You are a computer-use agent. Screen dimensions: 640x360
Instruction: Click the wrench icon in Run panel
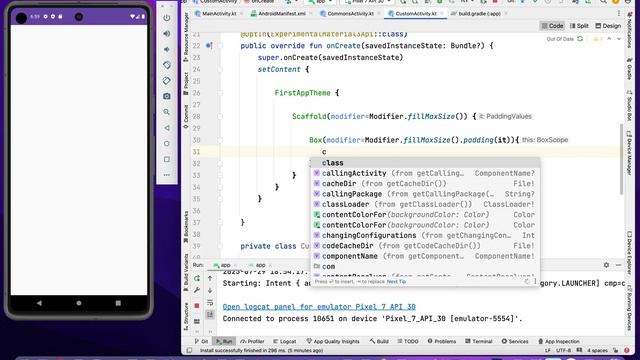(197, 291)
